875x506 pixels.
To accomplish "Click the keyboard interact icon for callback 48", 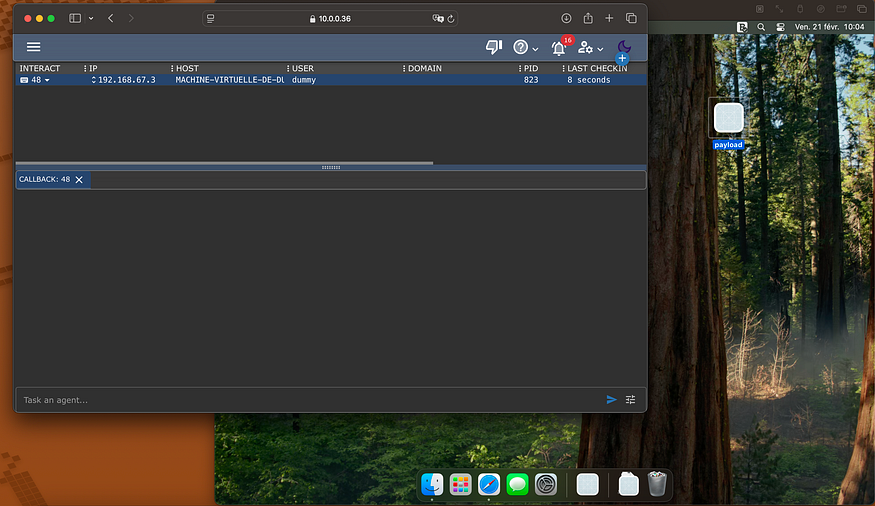I will (24, 80).
